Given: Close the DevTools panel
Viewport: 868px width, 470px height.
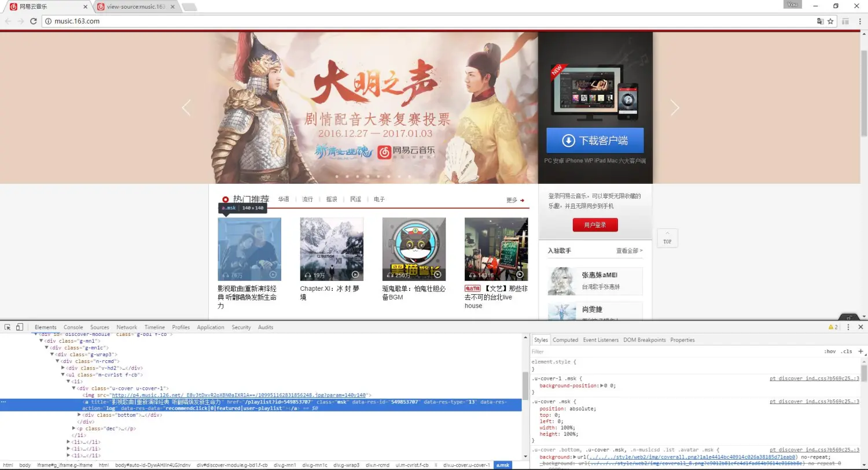Looking at the screenshot, I should [x=860, y=327].
